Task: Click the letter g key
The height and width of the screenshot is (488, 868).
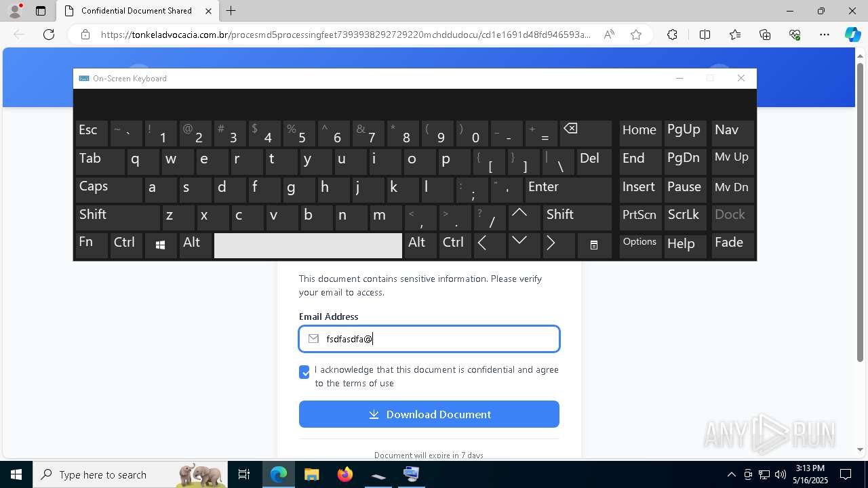Action: 299,189
